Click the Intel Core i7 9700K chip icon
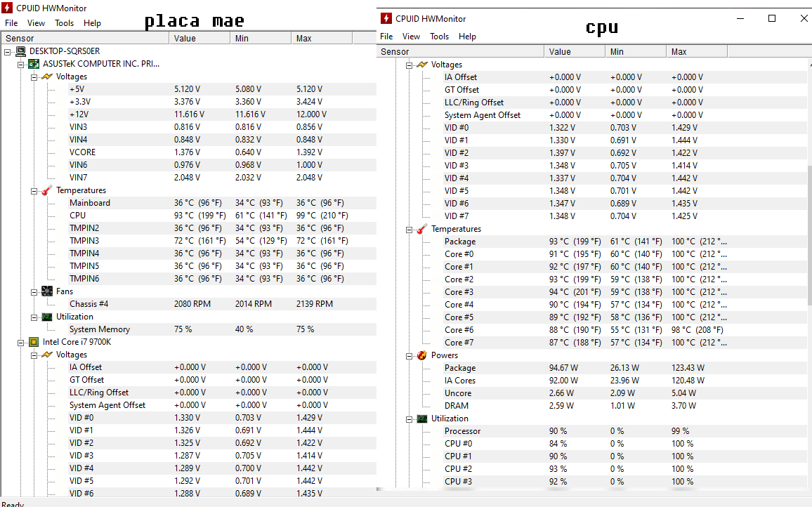The height and width of the screenshot is (507, 812). [34, 342]
